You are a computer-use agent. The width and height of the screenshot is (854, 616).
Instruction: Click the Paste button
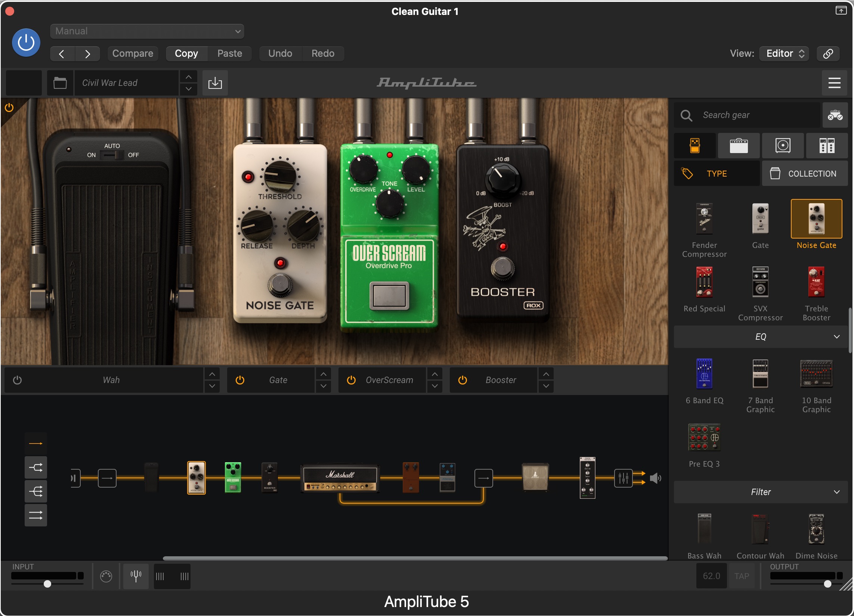[x=230, y=54]
